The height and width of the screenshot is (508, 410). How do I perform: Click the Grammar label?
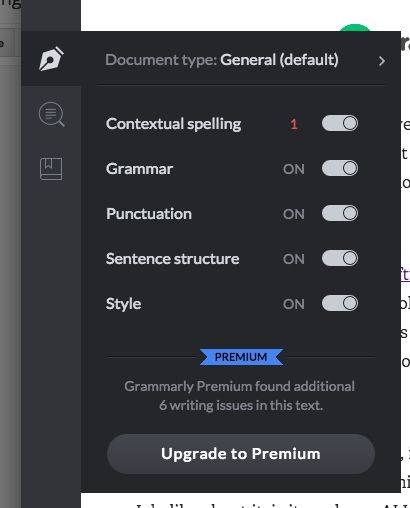(139, 169)
